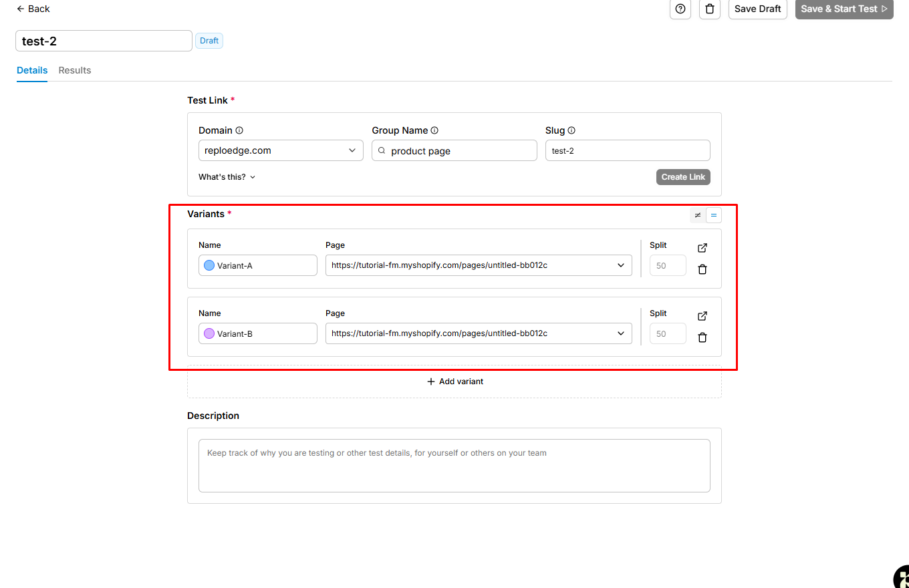The image size is (909, 588).
Task: Go Back to previous page
Action: (33, 9)
